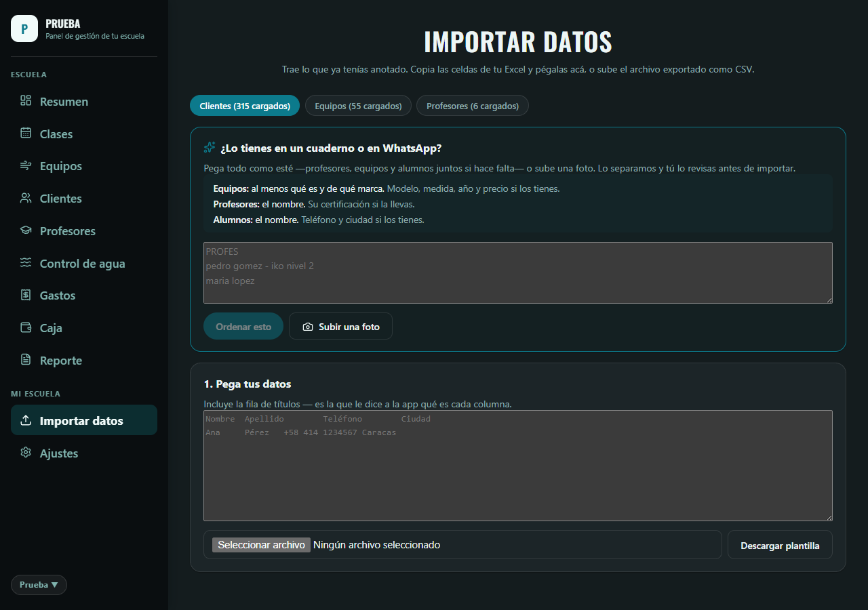The image size is (868, 610).
Task: Click the Subir una foto button
Action: (x=340, y=326)
